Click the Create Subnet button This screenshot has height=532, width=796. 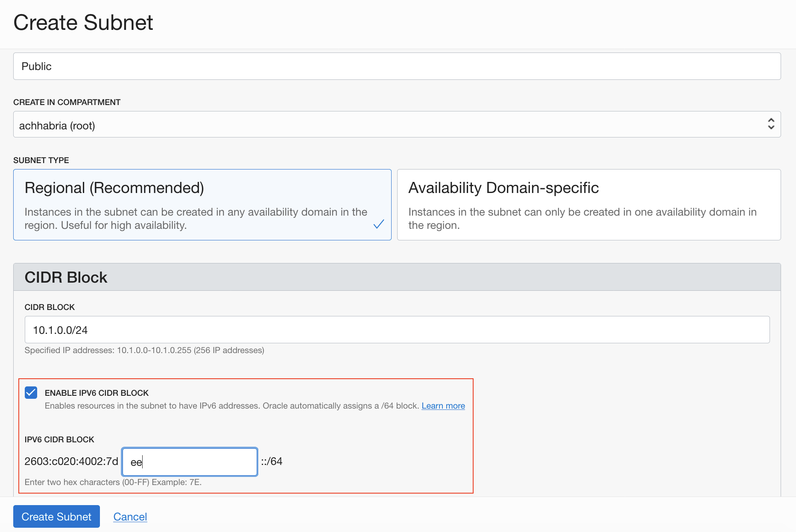(56, 517)
